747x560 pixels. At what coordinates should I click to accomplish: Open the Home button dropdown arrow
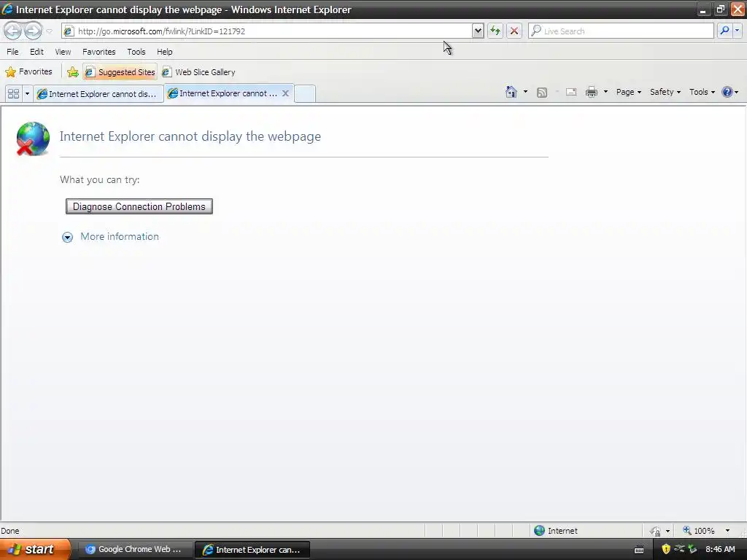coord(525,92)
